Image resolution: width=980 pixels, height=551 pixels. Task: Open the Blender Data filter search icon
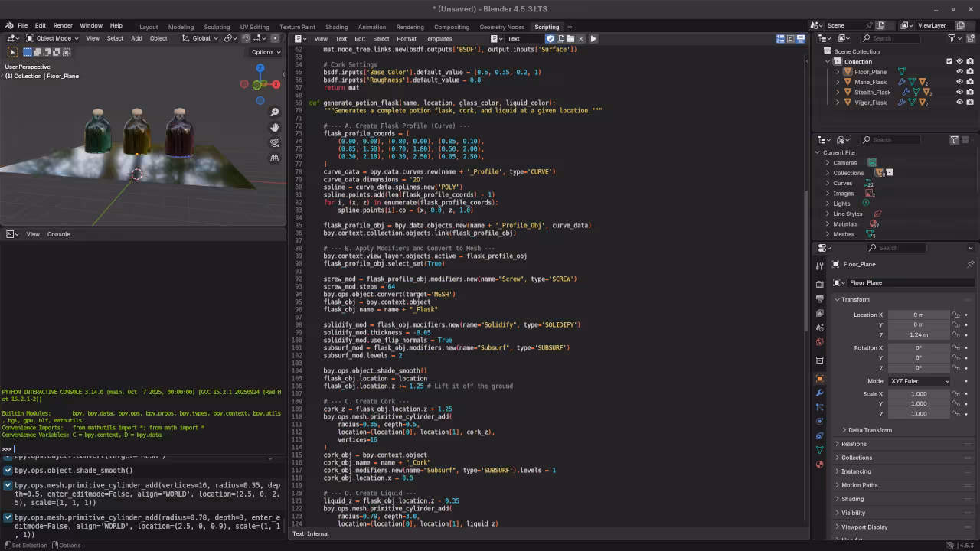[x=866, y=139]
